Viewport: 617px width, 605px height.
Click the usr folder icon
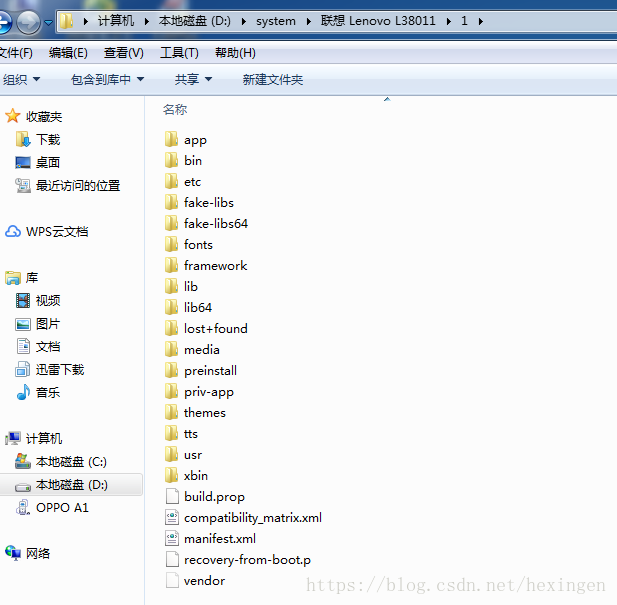[171, 454]
